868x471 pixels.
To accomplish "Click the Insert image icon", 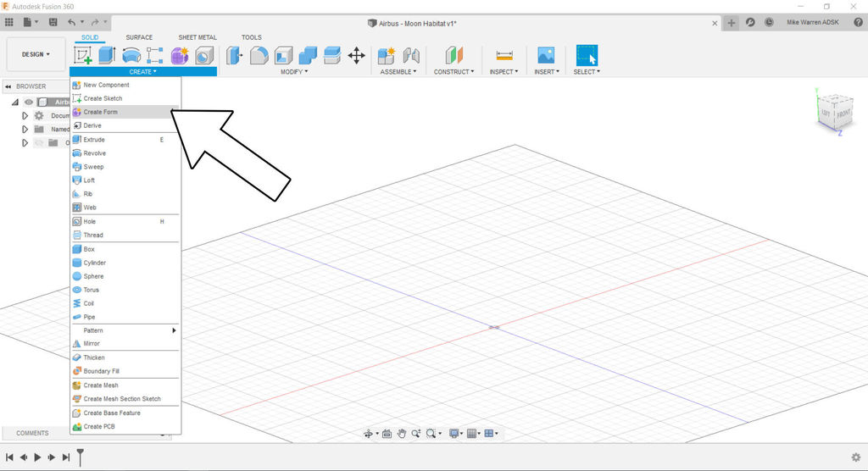I will [546, 56].
